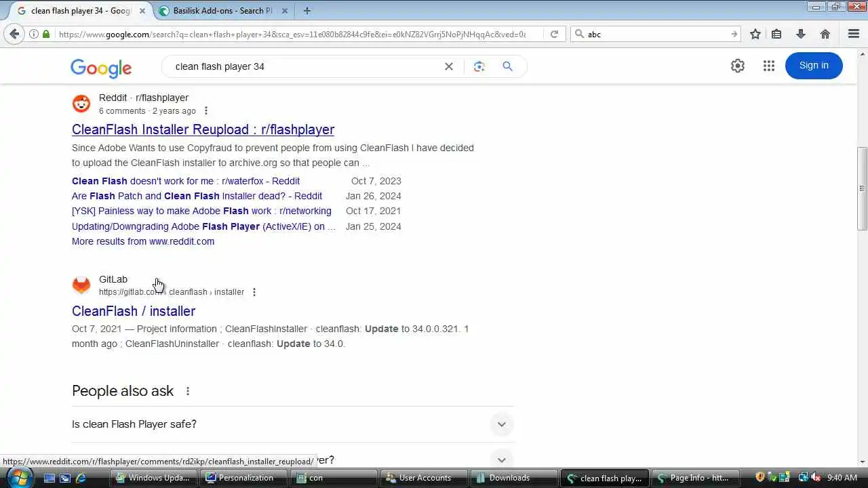Screen dimensions: 868x488
Task: Open more options for GitLab result
Action: tap(254, 292)
